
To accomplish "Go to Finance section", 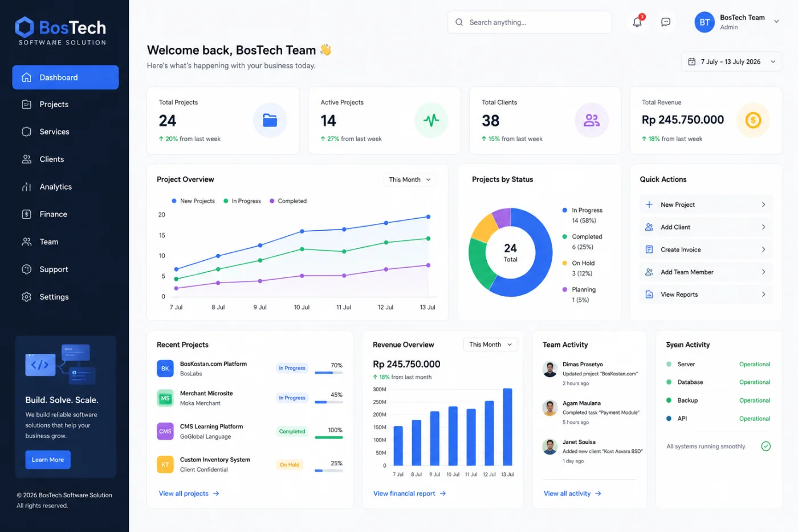I will [66, 214].
